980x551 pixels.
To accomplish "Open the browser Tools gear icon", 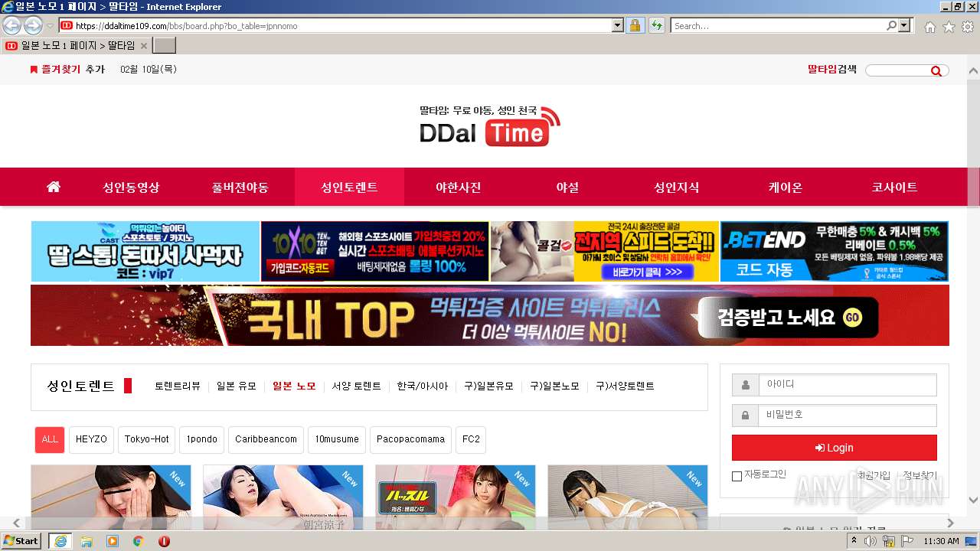I will (x=968, y=27).
